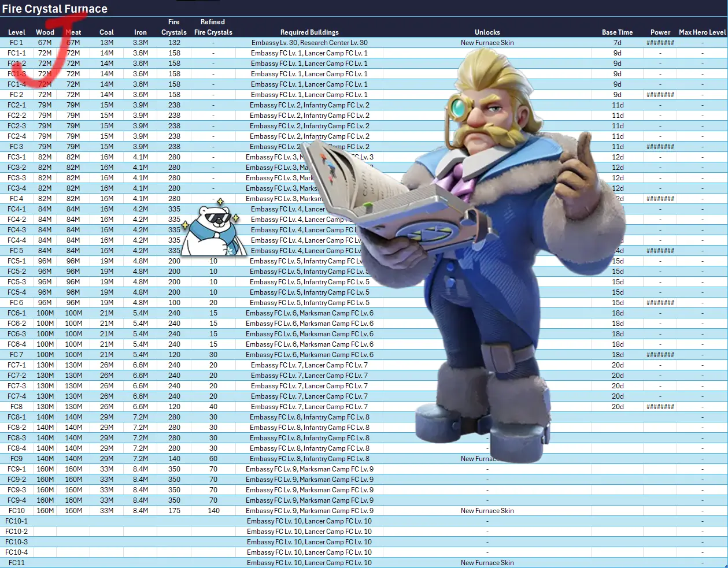This screenshot has width=728, height=568.
Task: Select the "FC10" level cell
Action: click(x=17, y=511)
